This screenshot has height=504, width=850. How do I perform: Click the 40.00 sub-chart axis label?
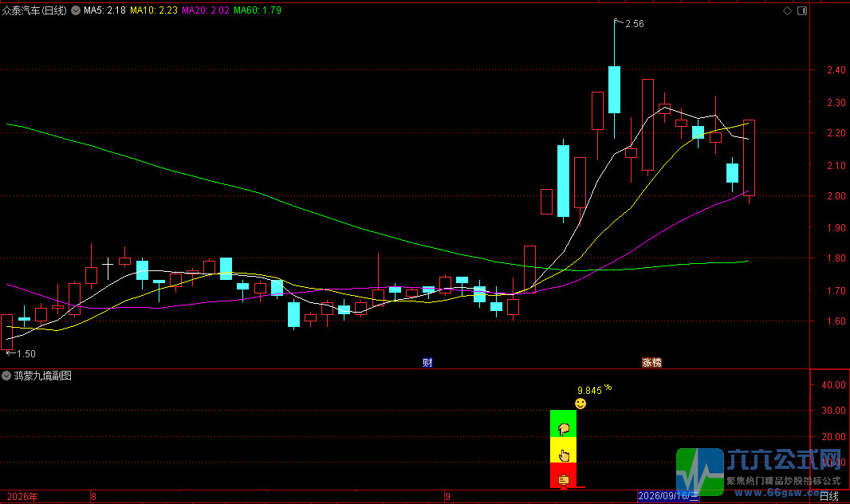(833, 384)
